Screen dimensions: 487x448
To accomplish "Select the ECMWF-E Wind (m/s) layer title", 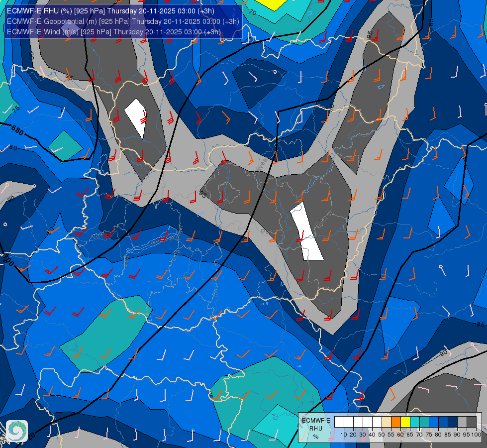I will 114,32.
